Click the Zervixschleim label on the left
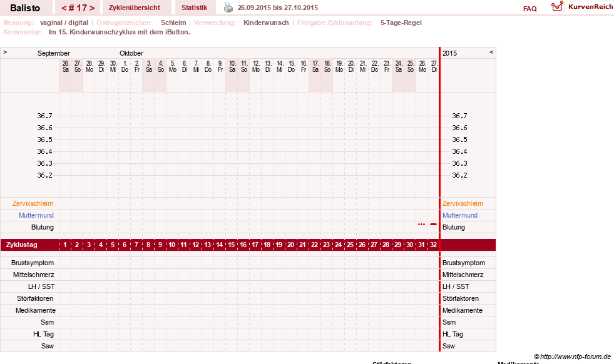This screenshot has width=614, height=364. click(x=33, y=203)
